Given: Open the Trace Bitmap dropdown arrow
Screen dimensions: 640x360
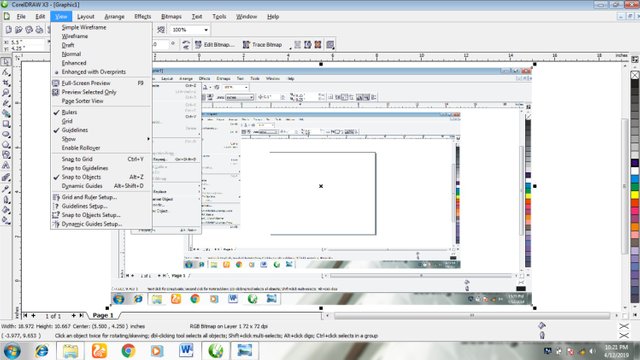Looking at the screenshot, I should coord(290,48).
